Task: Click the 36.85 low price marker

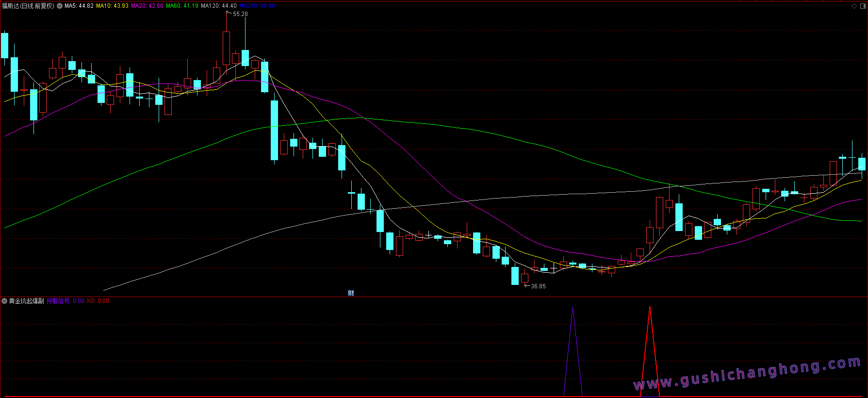Action: point(538,286)
